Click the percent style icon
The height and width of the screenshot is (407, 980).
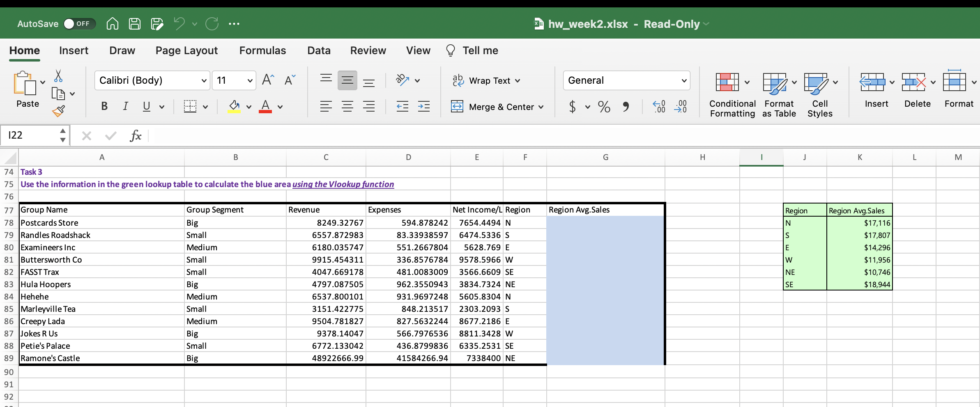pos(603,107)
